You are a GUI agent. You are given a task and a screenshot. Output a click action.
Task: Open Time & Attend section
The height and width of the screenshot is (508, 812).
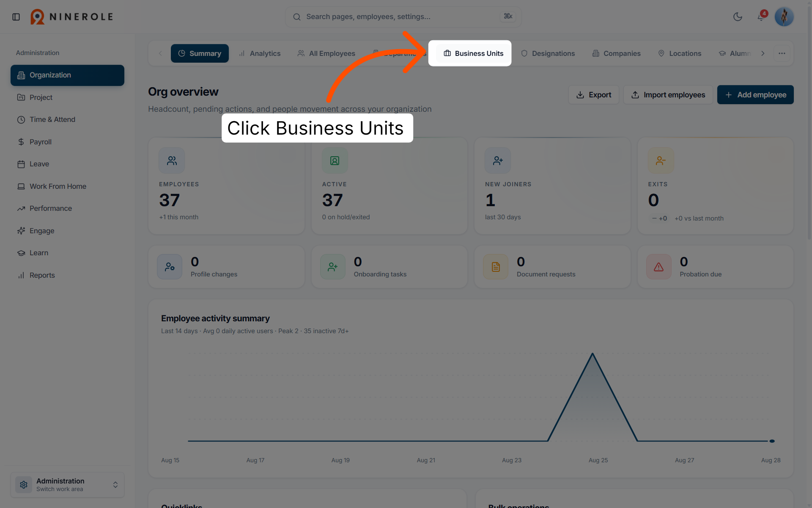point(67,120)
